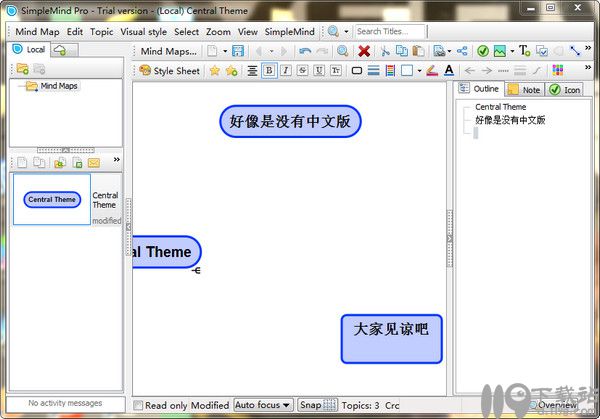Open dropdown arrow next to new page icon
600x419 pixels.
point(225,51)
